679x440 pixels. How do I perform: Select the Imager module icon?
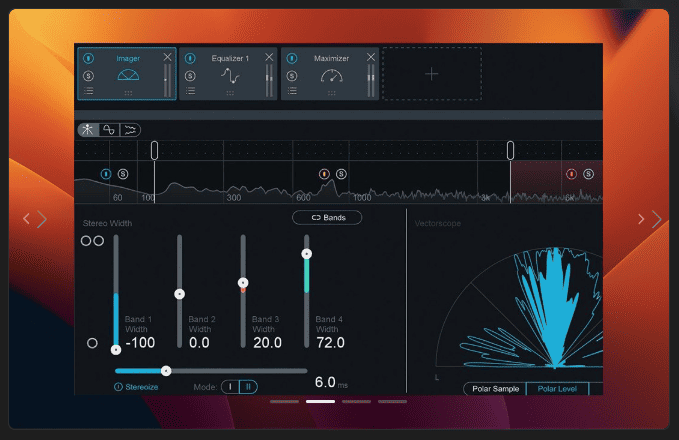click(128, 75)
